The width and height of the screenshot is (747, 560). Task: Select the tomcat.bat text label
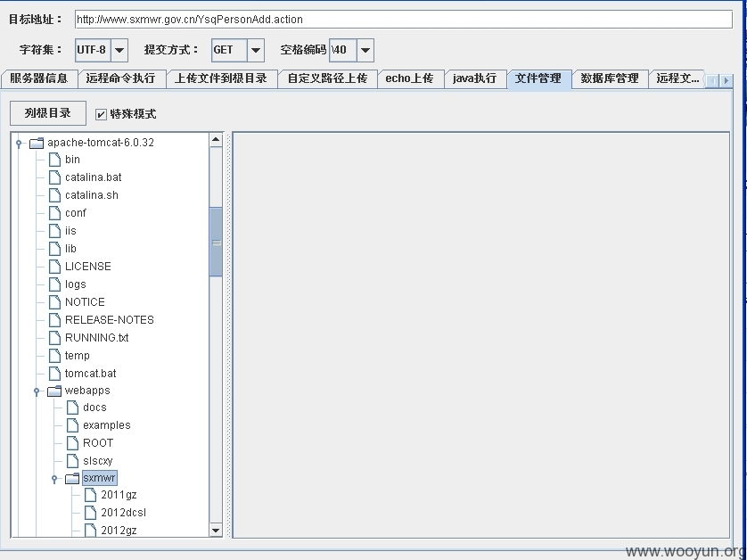pos(91,374)
